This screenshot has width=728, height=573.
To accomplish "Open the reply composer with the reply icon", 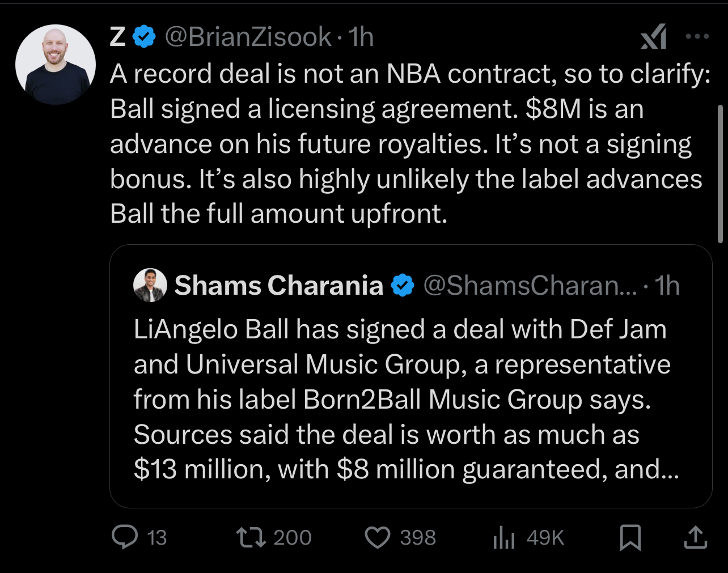I will click(x=126, y=538).
